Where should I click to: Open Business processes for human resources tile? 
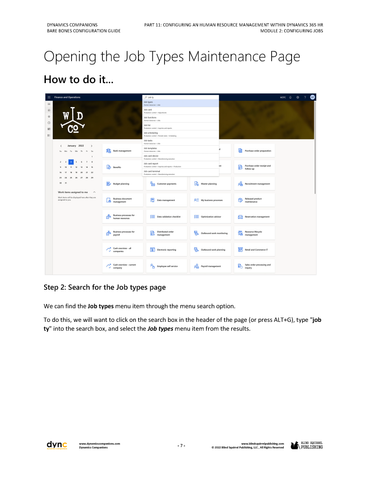(x=123, y=217)
